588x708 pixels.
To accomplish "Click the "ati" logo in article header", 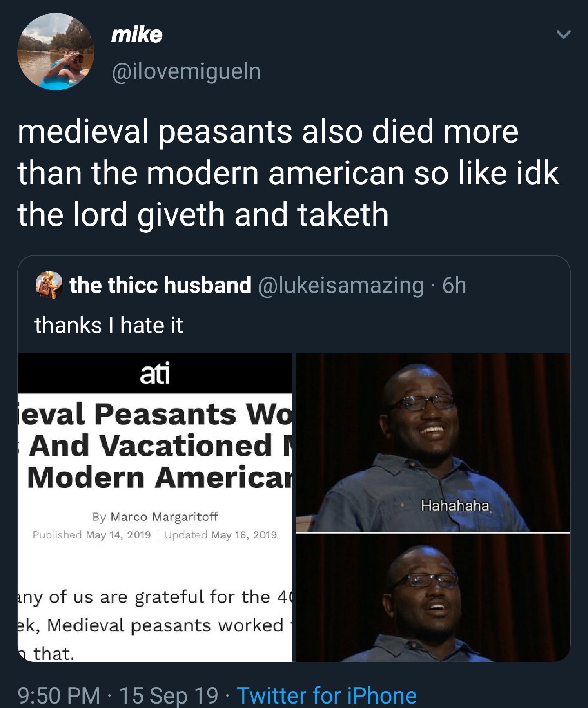I will [155, 373].
